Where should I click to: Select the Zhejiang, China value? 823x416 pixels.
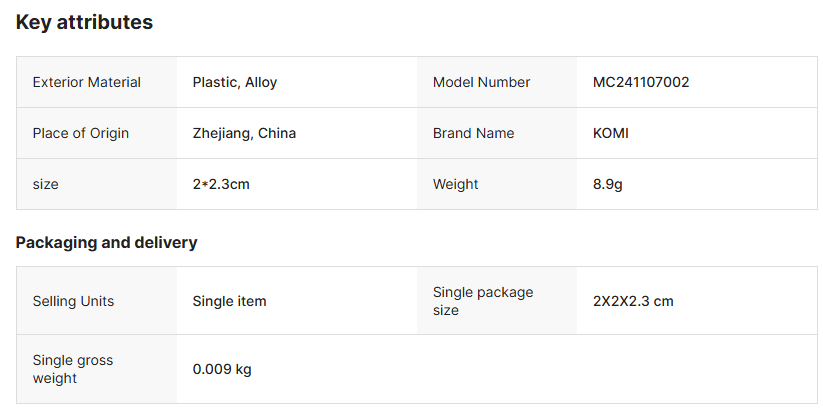click(x=244, y=133)
